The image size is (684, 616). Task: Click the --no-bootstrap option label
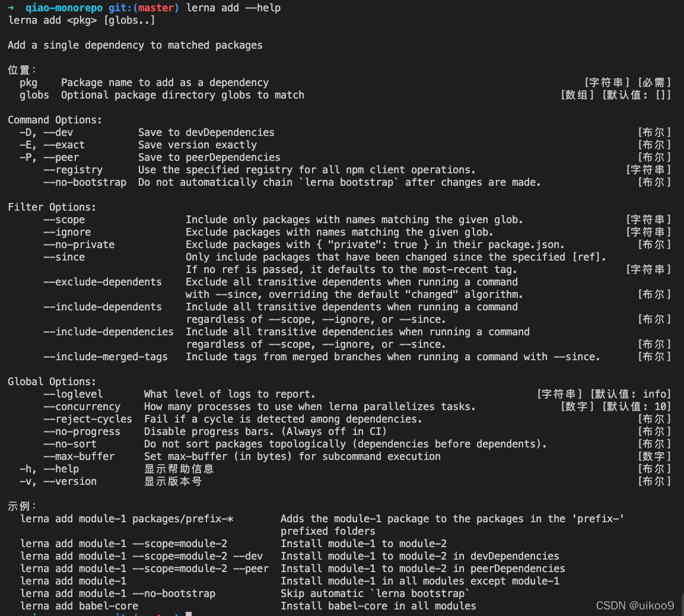point(84,182)
